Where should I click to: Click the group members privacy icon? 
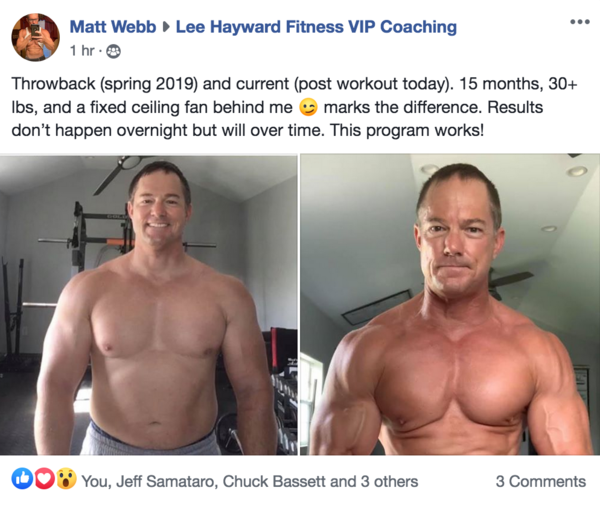coord(113,51)
